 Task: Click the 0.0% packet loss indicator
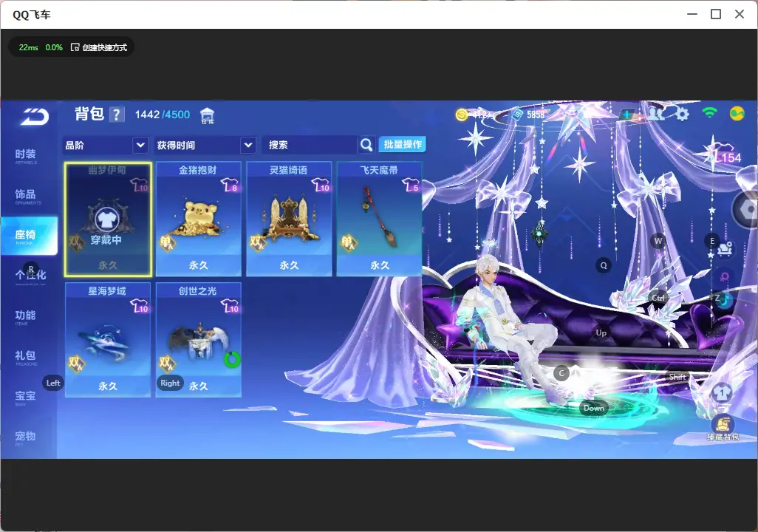pos(54,47)
